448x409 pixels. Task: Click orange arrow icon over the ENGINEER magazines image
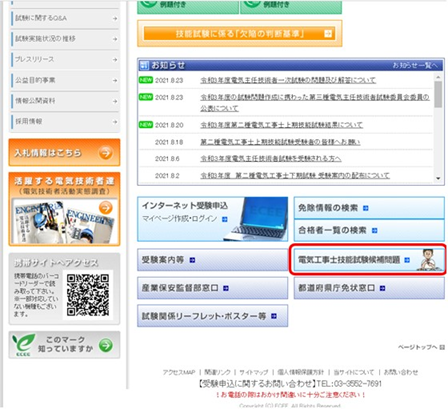(106, 208)
